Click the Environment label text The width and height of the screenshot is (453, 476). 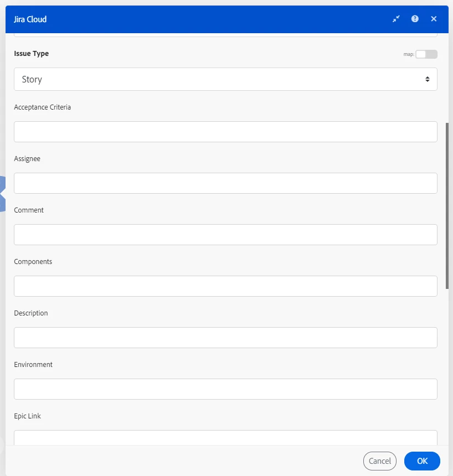click(33, 365)
